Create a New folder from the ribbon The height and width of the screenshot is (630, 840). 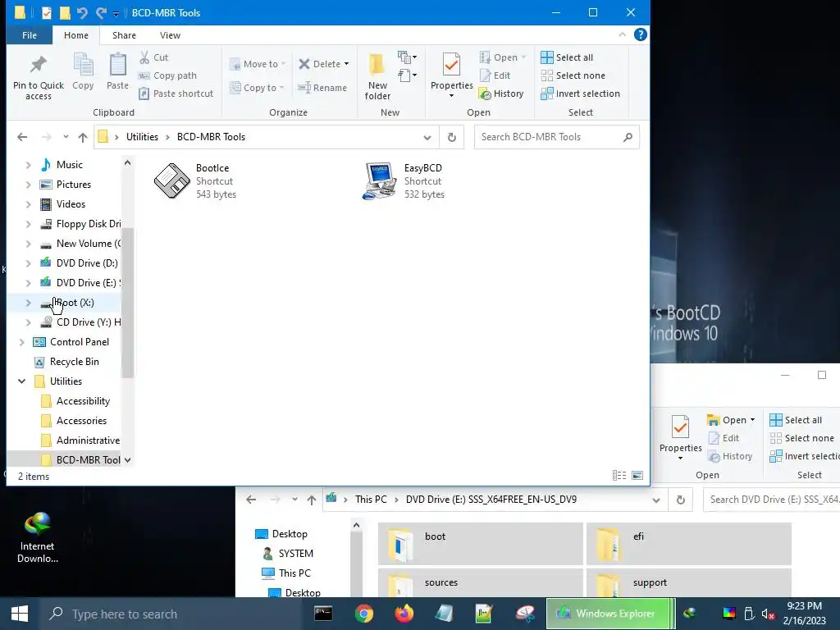point(377,77)
